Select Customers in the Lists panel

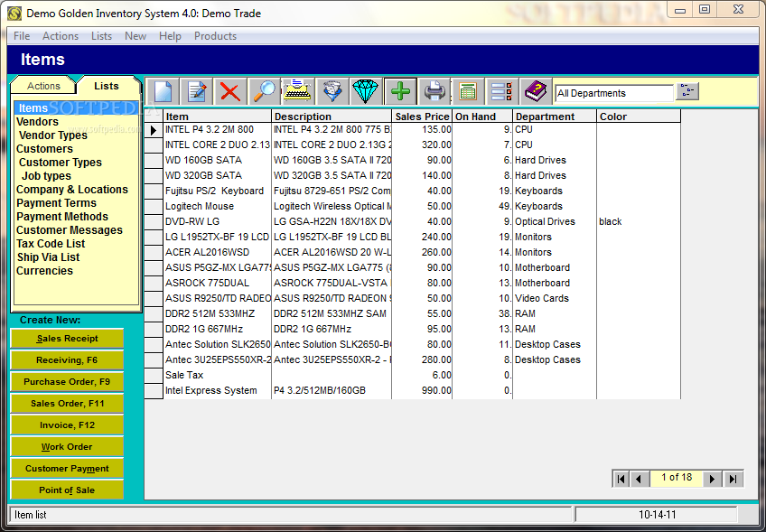[x=44, y=149]
